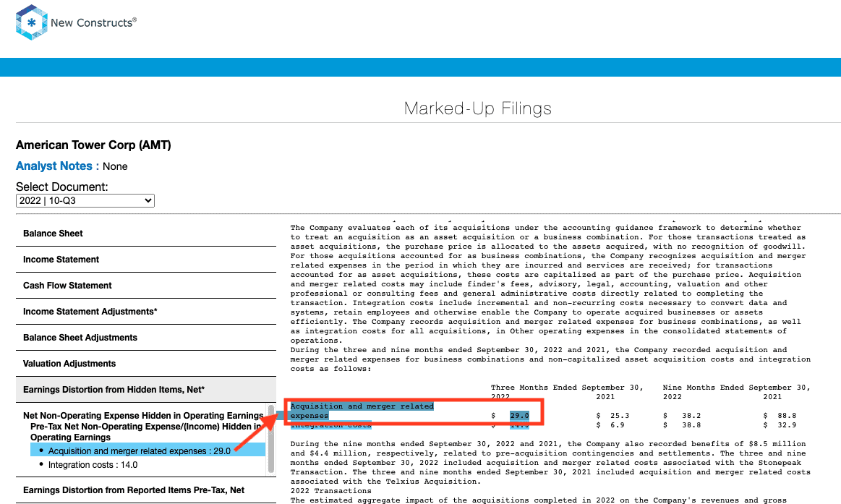The height and width of the screenshot is (504, 841).
Task: Click the New Constructs hexagon logo icon
Action: [x=31, y=22]
